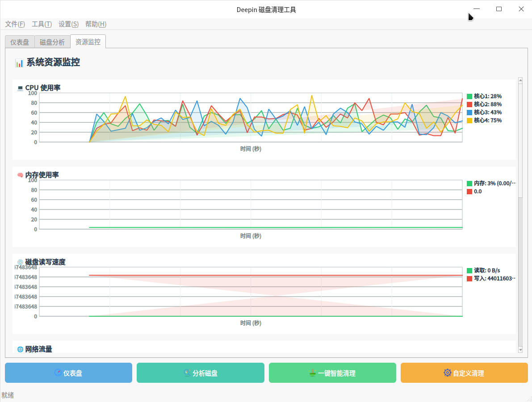The image size is (532, 402).
Task: Click the 核心4: 75% legend label
Action: (x=487, y=121)
